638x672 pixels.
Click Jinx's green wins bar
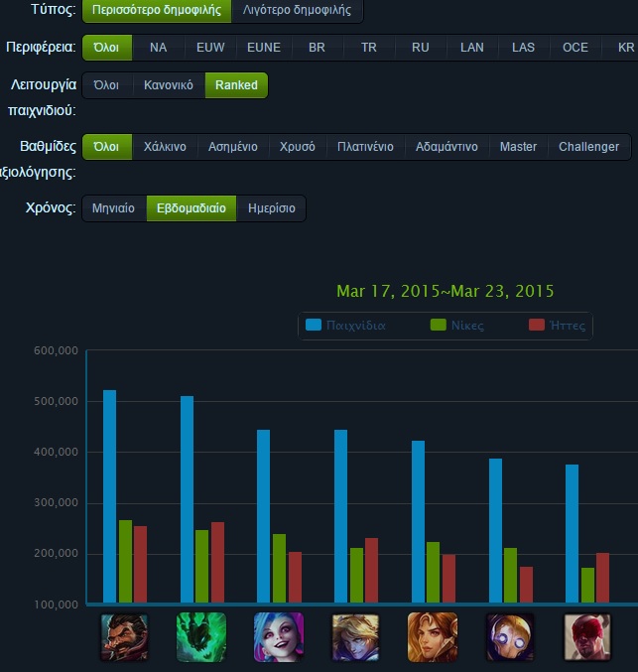point(279,569)
